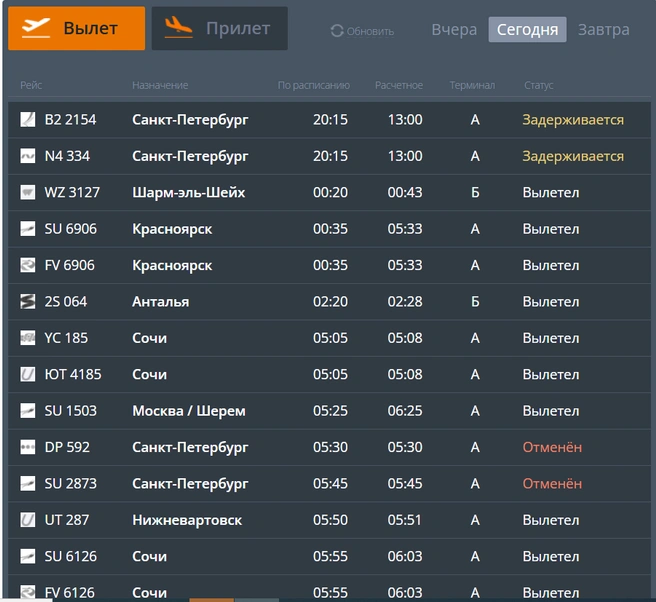Click the Обновить refresh link
656x602 pixels.
coord(370,31)
